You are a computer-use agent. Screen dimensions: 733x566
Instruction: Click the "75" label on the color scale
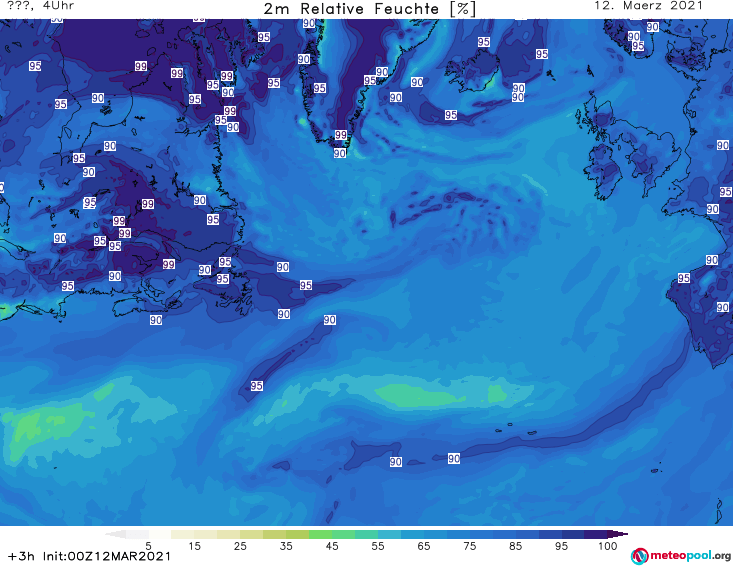click(x=470, y=546)
